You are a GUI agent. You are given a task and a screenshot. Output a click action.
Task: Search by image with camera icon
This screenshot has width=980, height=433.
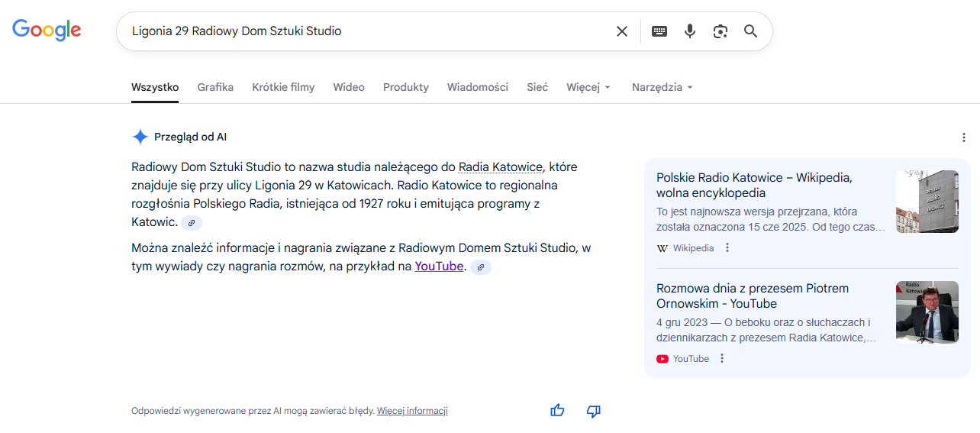point(720,31)
